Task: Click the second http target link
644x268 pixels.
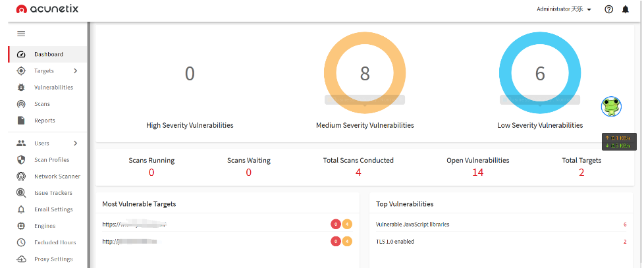Action: pos(130,241)
